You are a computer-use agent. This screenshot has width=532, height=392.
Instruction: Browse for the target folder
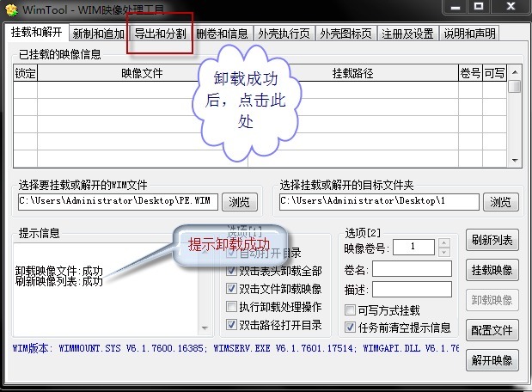501,202
